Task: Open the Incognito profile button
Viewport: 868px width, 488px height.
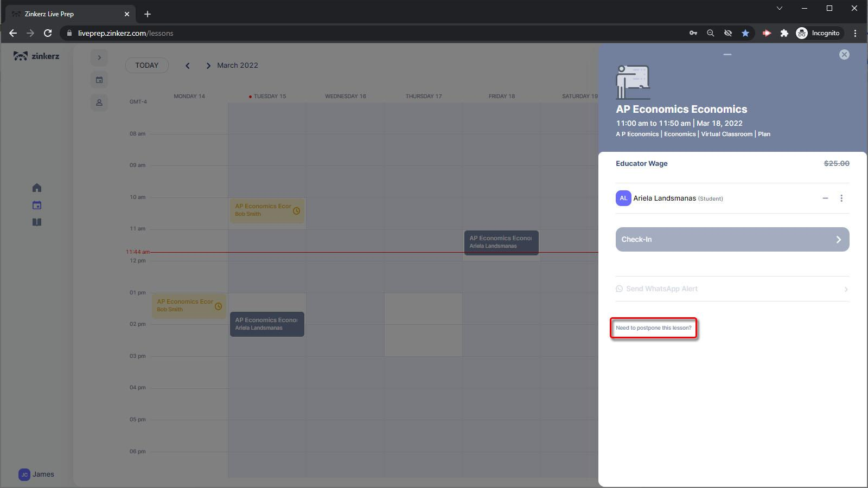Action: 818,33
